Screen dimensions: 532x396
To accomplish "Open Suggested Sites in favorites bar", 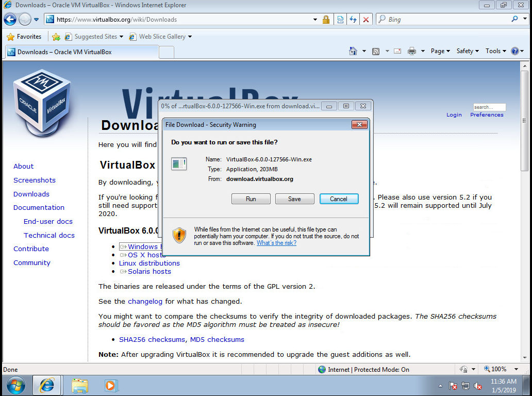I will pyautogui.click(x=94, y=36).
